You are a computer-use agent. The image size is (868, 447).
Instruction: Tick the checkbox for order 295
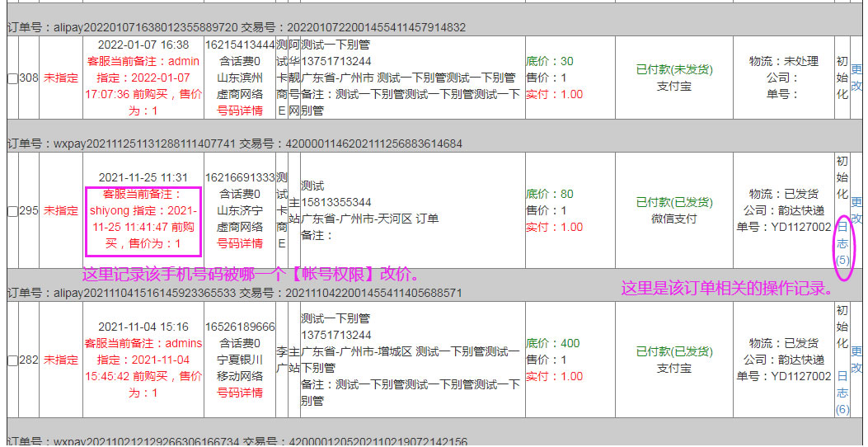[12, 211]
